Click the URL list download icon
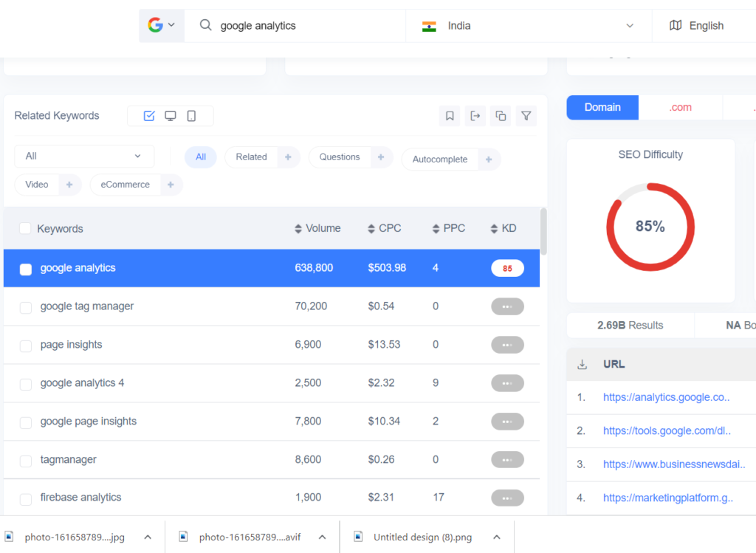 (582, 365)
